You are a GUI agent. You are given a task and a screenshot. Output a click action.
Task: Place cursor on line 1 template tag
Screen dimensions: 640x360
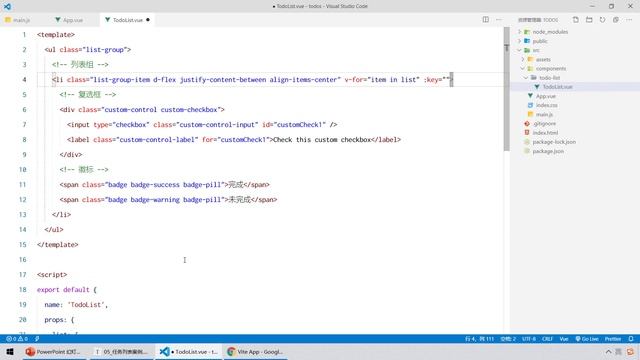click(x=56, y=35)
